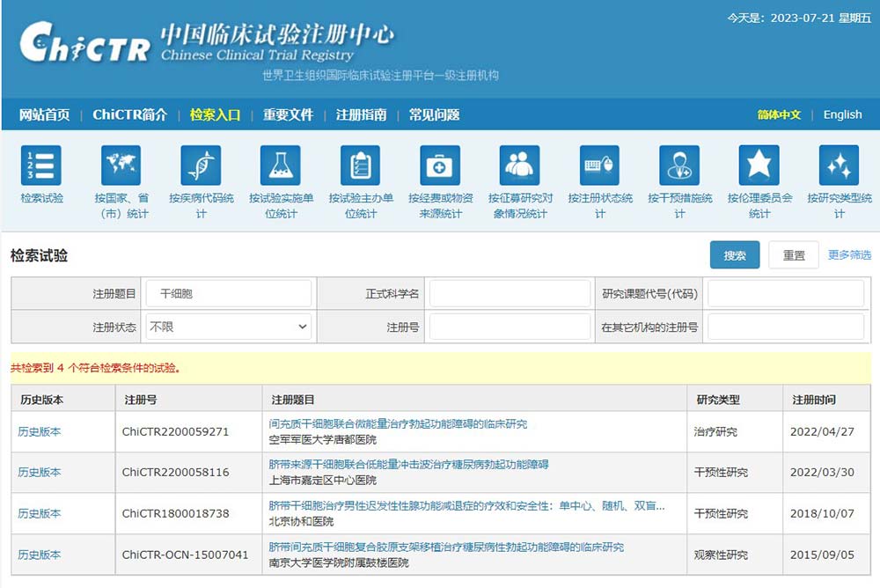Open the world map statistics icon

point(121,166)
